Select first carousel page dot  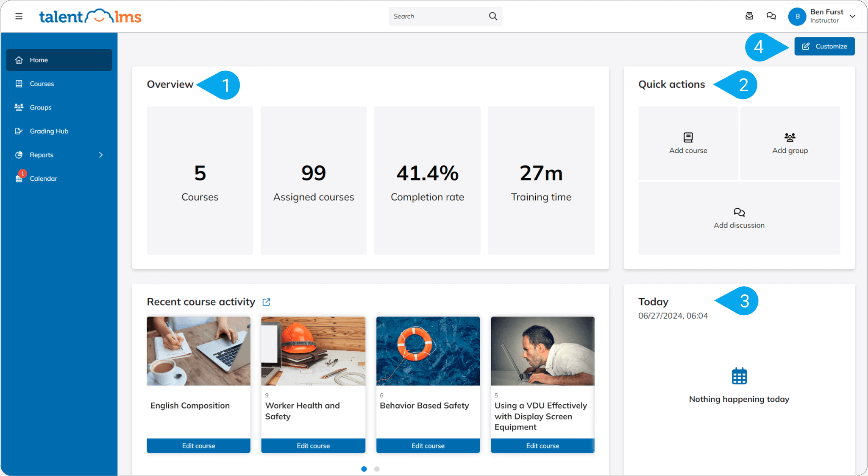coord(364,469)
